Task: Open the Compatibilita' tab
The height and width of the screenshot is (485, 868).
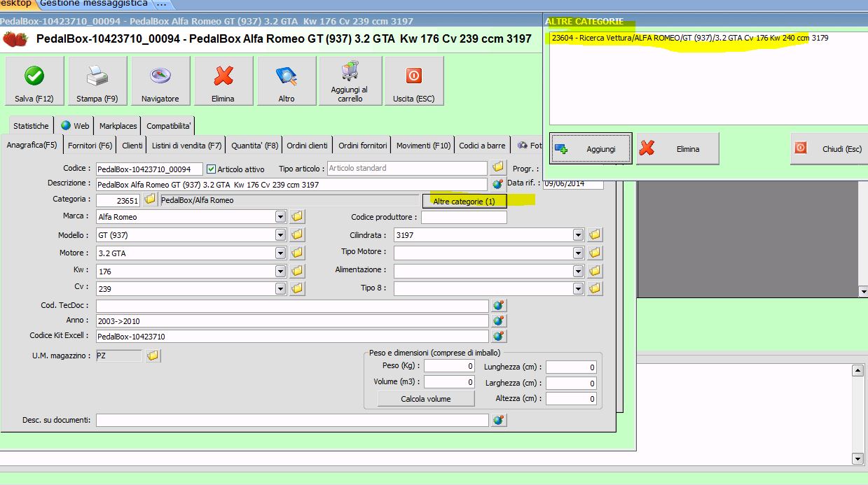Action: 168,126
